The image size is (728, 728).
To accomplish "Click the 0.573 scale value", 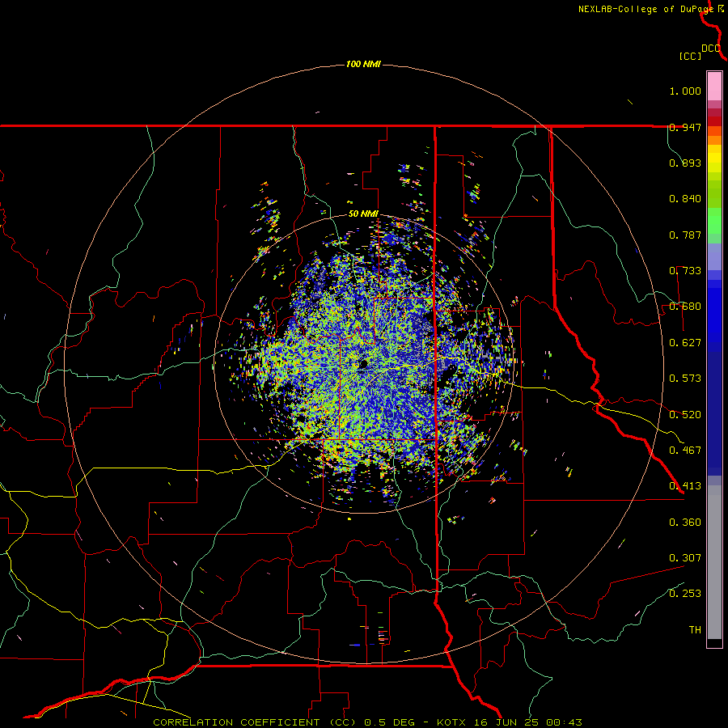I will [685, 379].
